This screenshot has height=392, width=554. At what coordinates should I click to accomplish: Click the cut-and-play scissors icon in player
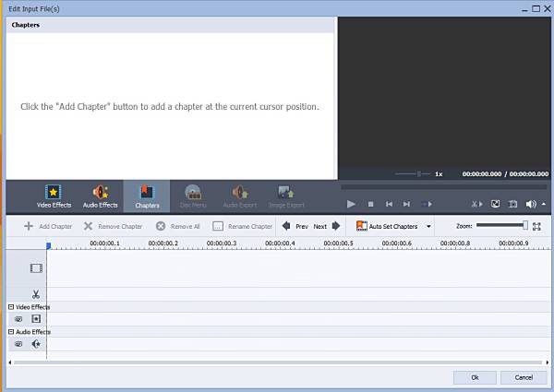coord(477,204)
